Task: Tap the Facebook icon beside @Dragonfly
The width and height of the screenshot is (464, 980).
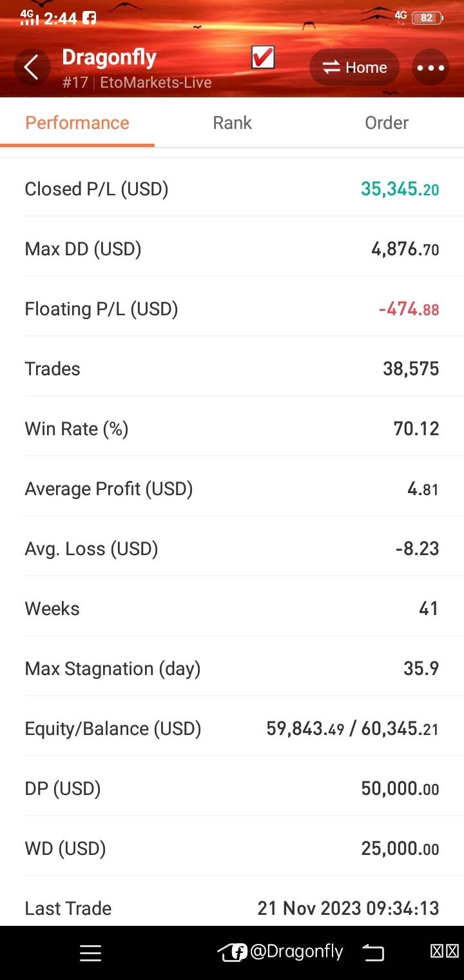Action: 238,952
